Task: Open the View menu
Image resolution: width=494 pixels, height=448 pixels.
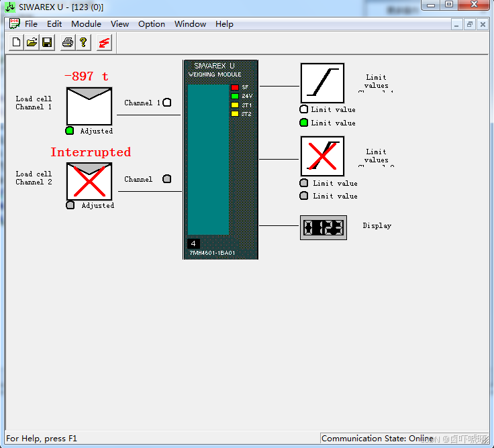Action: (x=119, y=24)
